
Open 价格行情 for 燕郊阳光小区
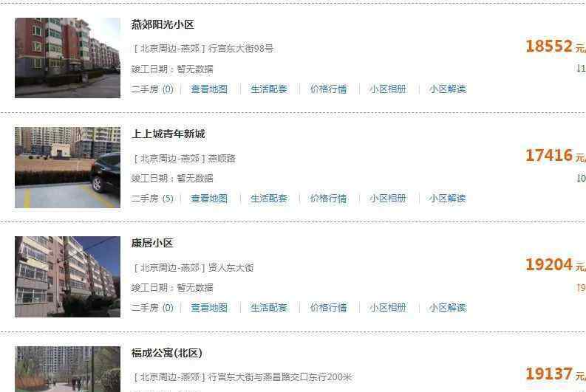329,89
